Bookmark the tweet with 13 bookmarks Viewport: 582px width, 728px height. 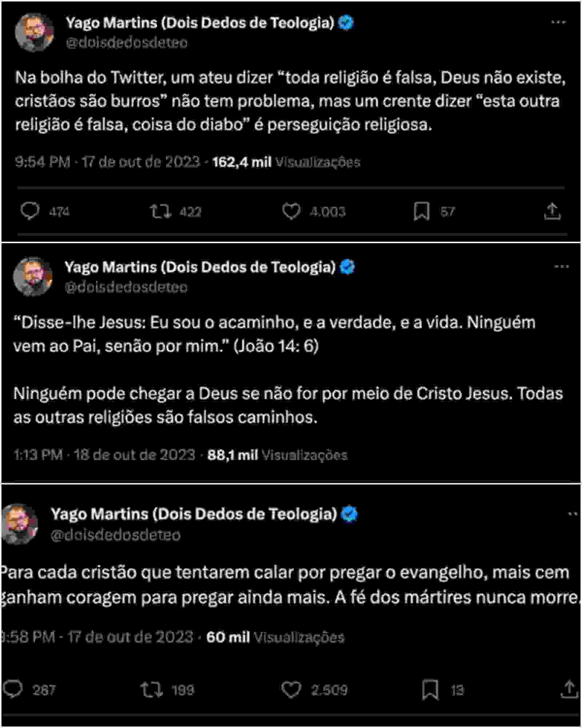[x=430, y=690]
